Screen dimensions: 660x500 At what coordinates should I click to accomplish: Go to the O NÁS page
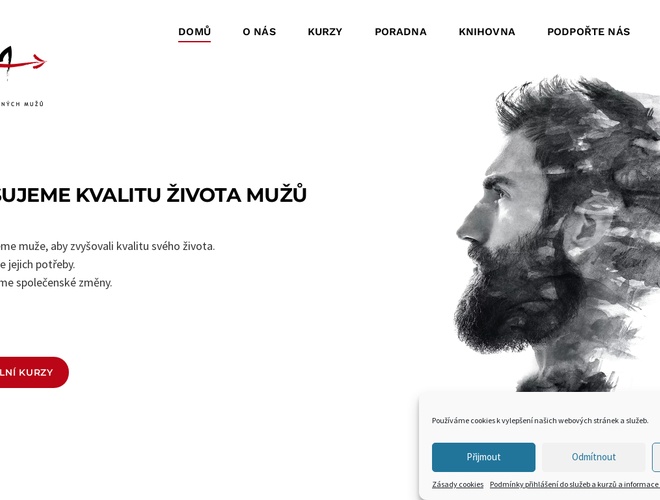tap(259, 32)
